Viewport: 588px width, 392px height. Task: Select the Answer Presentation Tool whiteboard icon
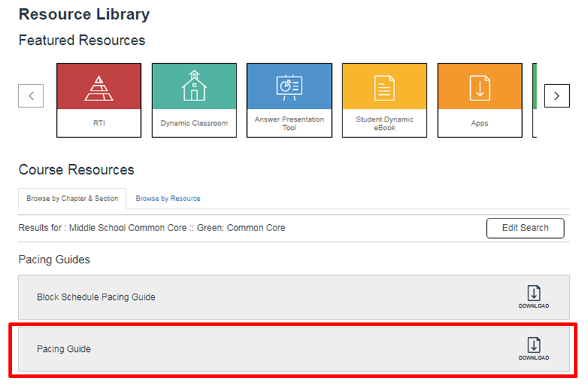point(289,86)
